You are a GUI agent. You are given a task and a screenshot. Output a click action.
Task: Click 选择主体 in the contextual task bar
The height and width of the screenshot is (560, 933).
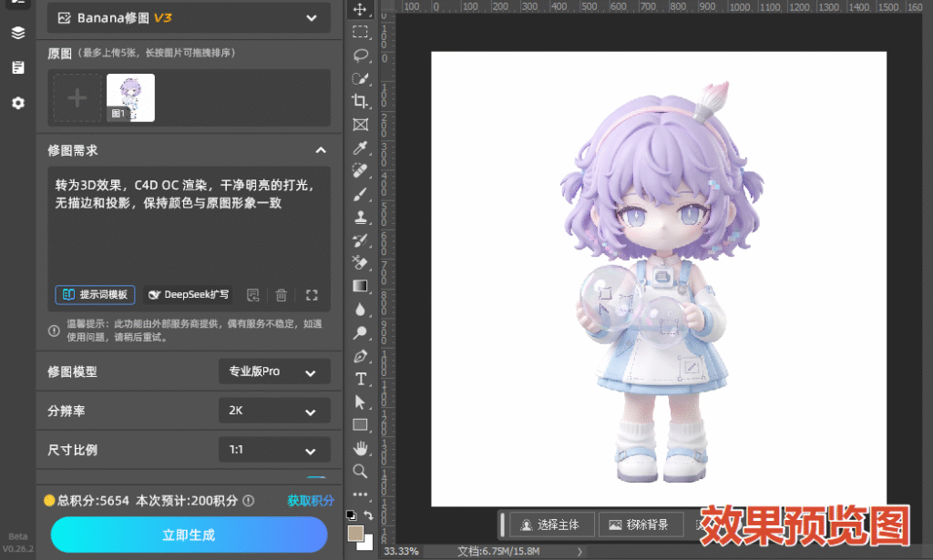pos(551,524)
